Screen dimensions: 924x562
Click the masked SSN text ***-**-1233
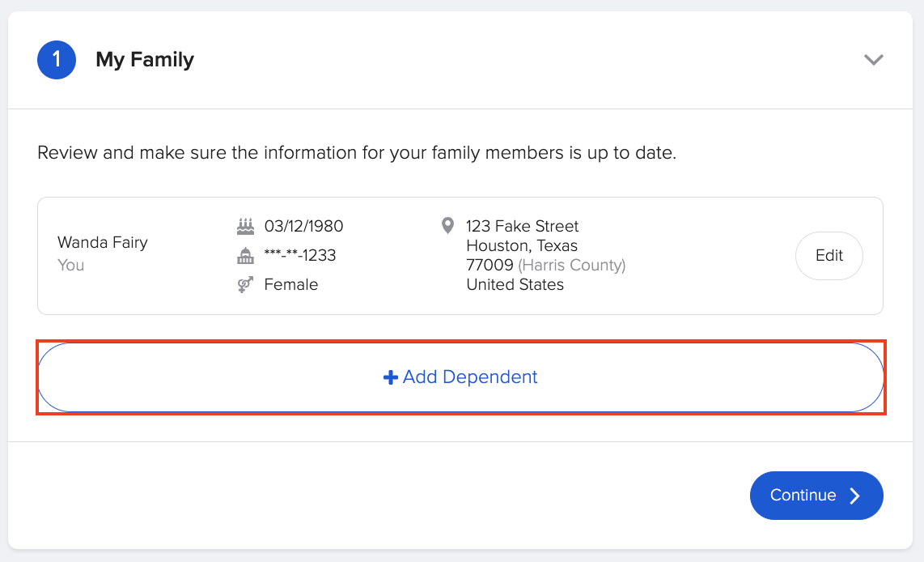pos(299,255)
